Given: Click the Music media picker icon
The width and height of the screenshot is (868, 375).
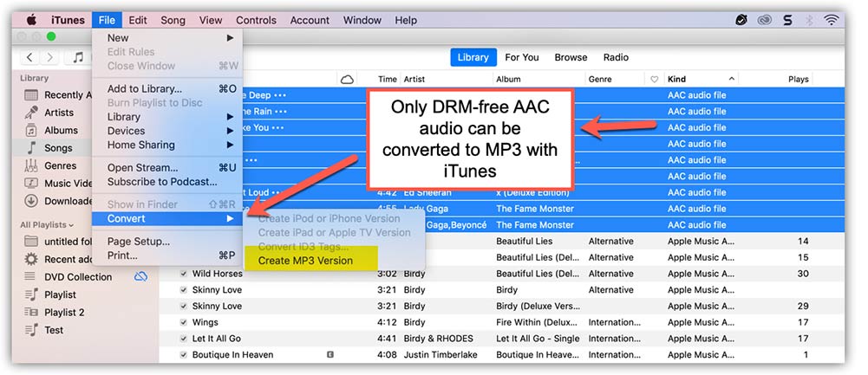Looking at the screenshot, I should (78, 57).
